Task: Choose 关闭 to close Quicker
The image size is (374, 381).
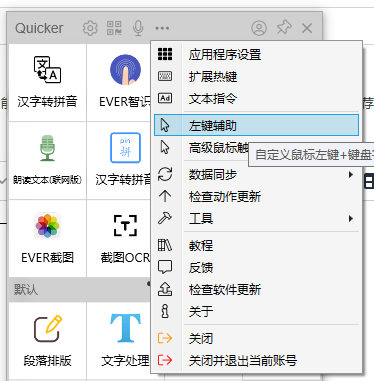Action: (256, 339)
